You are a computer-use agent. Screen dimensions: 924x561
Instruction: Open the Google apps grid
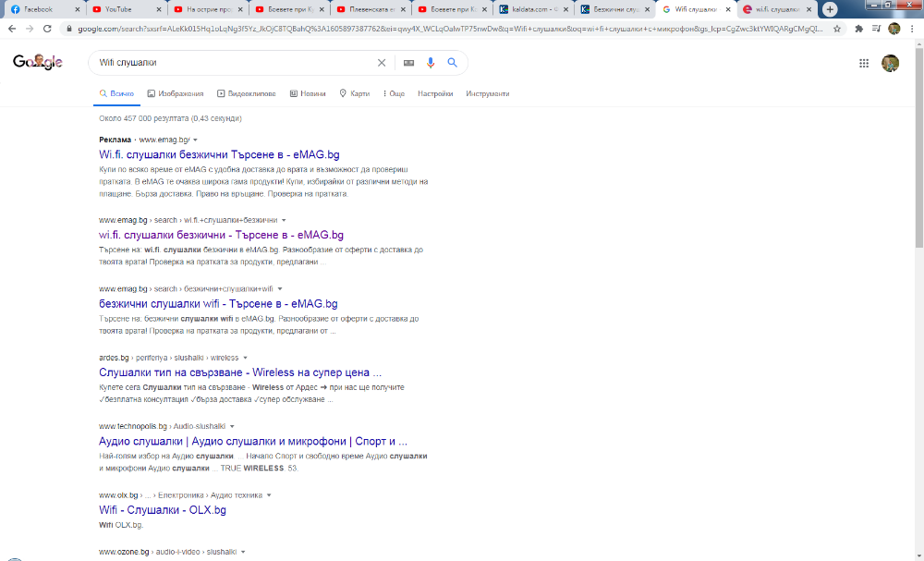(x=864, y=63)
